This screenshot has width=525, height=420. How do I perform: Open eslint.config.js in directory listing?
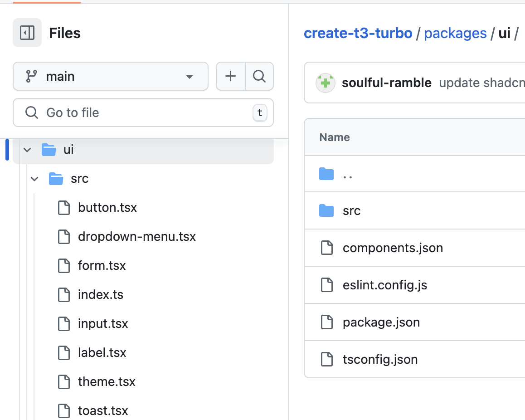coord(385,285)
